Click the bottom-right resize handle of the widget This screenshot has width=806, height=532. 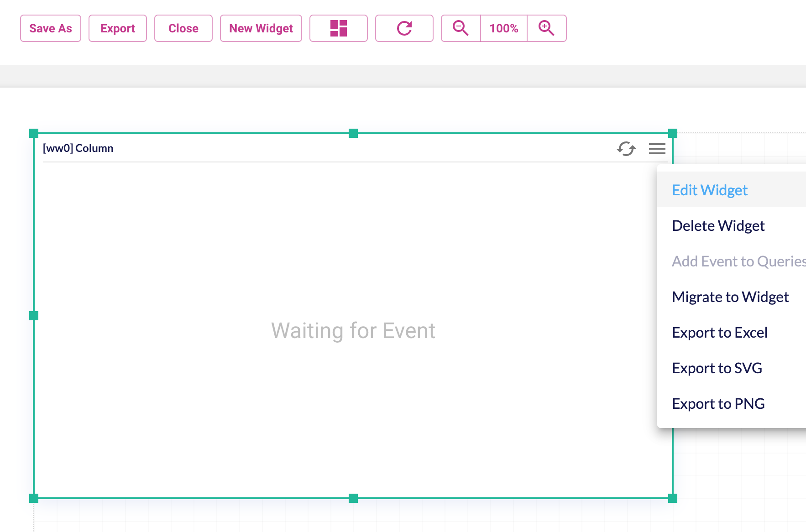[x=673, y=499]
